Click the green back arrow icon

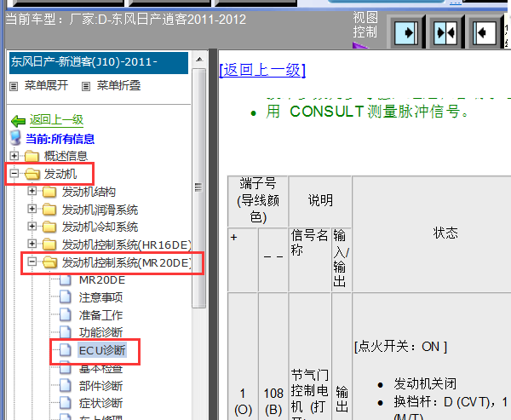tap(18, 121)
